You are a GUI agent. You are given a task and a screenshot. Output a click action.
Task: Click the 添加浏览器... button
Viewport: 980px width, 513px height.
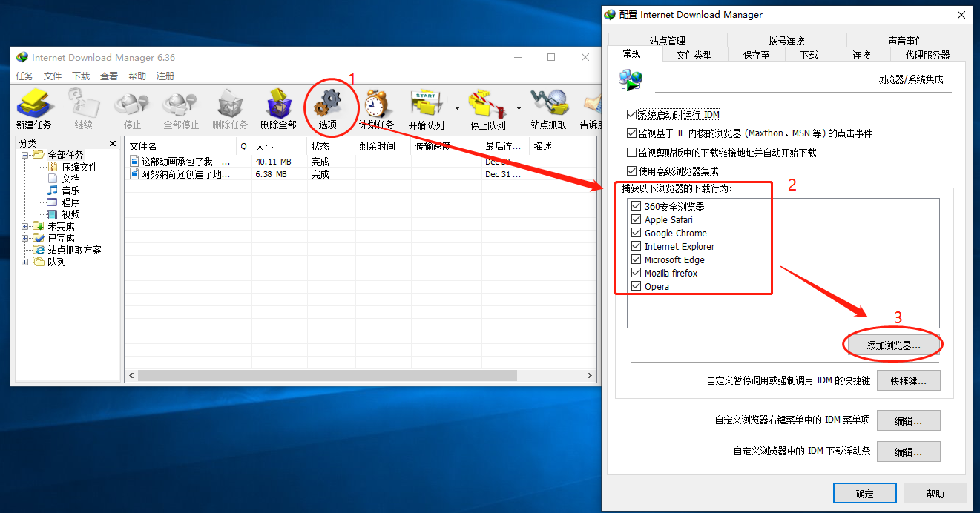[x=893, y=345]
